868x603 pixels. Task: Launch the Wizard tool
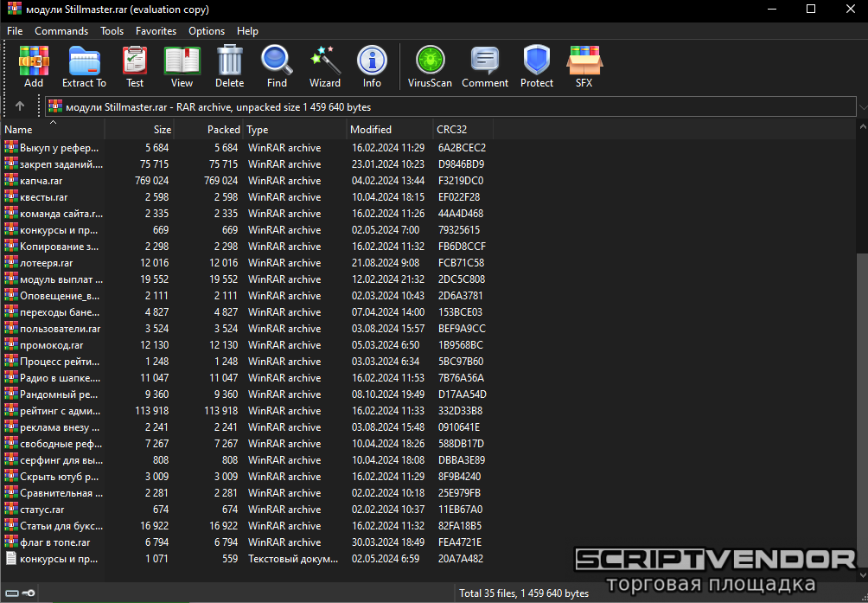point(325,67)
